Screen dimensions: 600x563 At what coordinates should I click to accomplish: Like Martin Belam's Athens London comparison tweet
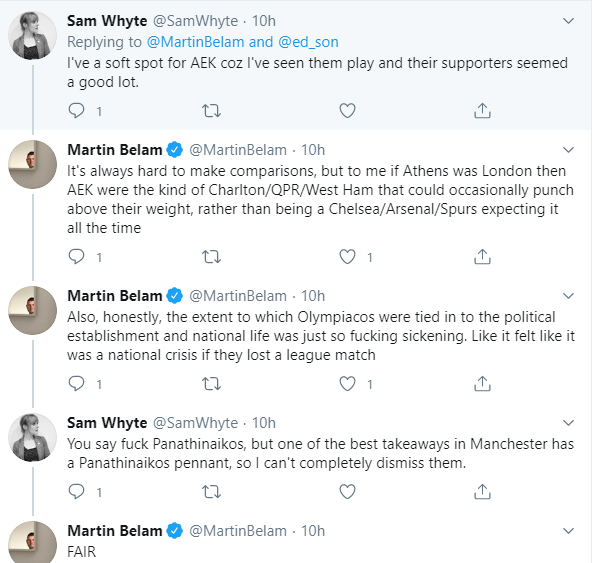[347, 257]
